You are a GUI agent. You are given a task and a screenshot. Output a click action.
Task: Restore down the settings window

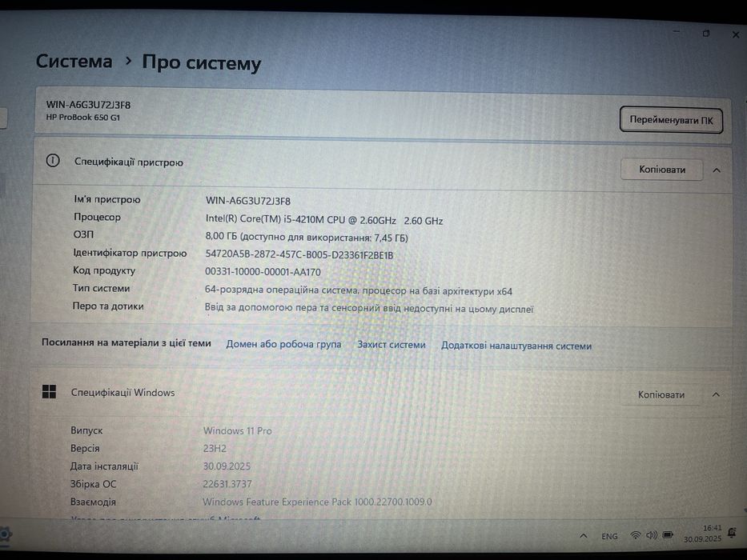[x=706, y=34]
